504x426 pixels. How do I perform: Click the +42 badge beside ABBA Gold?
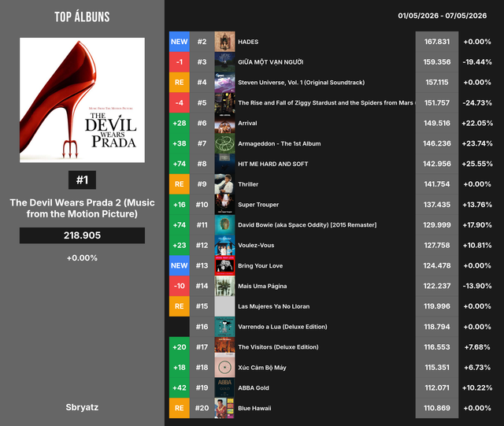(x=180, y=387)
